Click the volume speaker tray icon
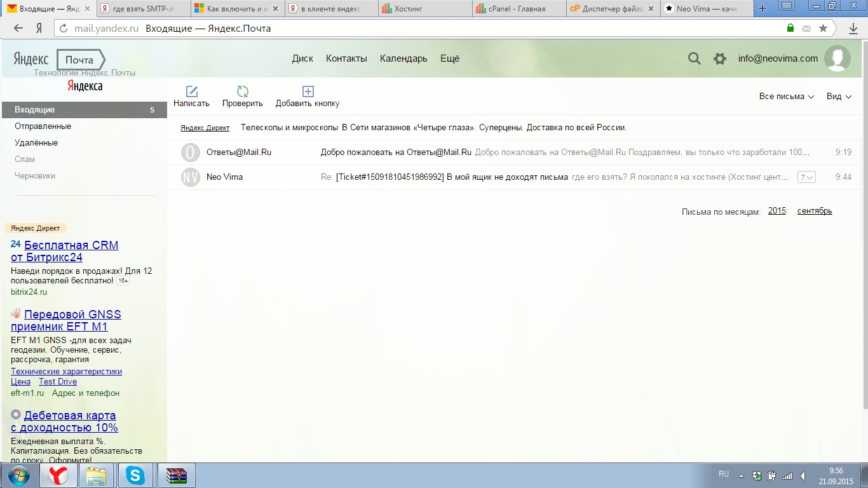Viewport: 868px width, 488px height. [804, 475]
